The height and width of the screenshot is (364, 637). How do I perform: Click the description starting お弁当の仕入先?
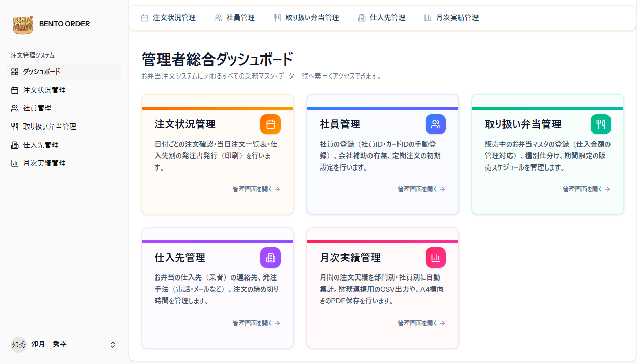coord(217,289)
